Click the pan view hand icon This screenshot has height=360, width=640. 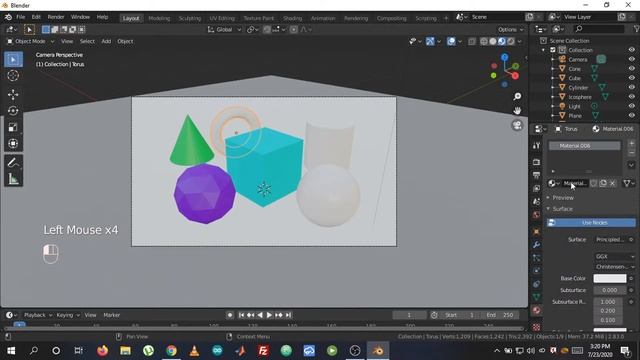point(517,111)
